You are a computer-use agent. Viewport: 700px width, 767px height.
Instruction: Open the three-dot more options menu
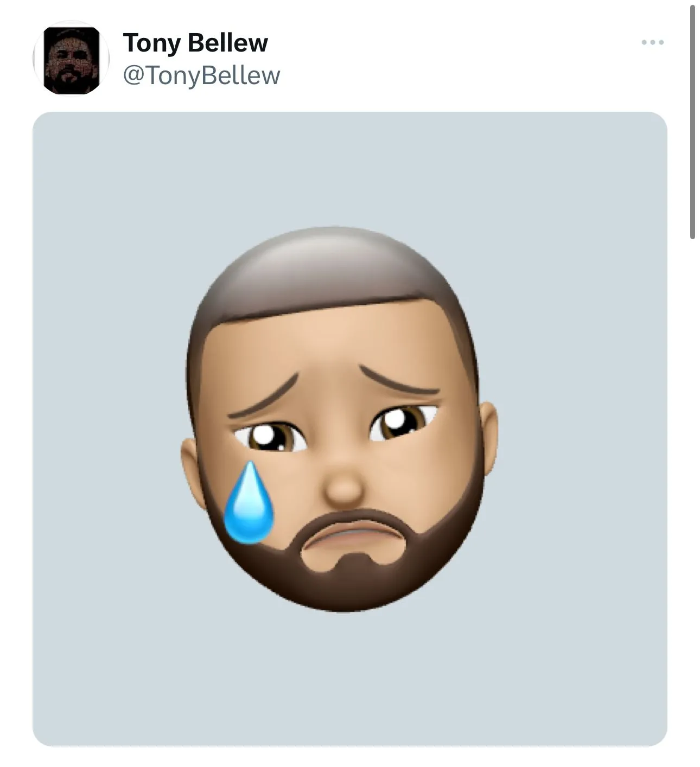652,42
